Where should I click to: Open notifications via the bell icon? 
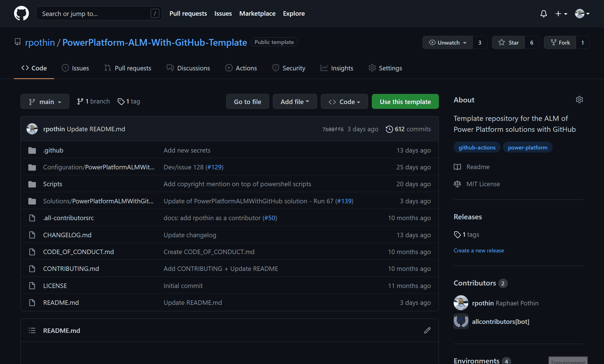tap(543, 13)
